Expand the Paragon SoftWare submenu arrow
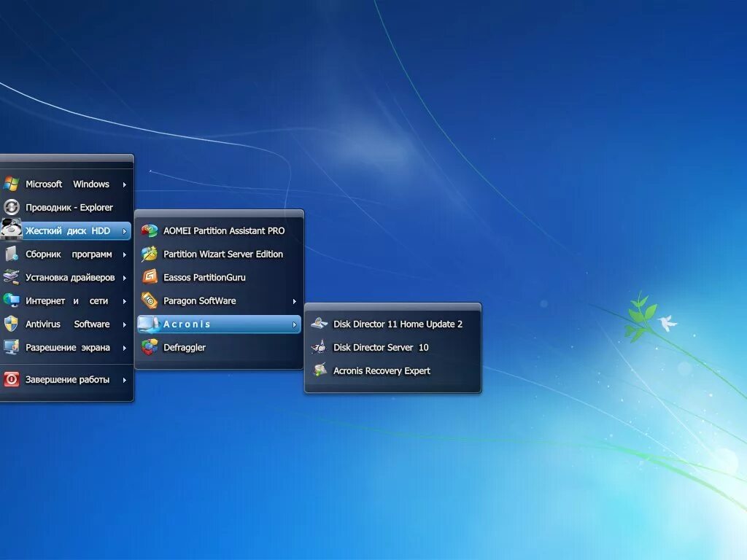Image resolution: width=747 pixels, height=560 pixels. (295, 301)
